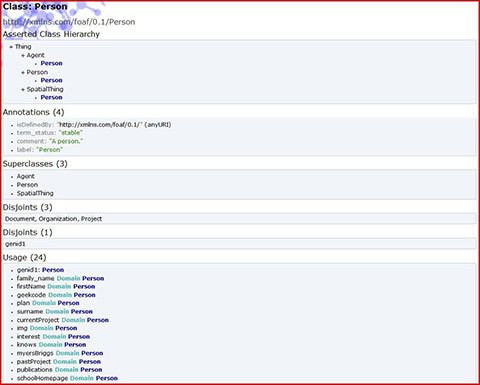
Task: Click Domain keyword on the family_name row
Action: [x=68, y=278]
